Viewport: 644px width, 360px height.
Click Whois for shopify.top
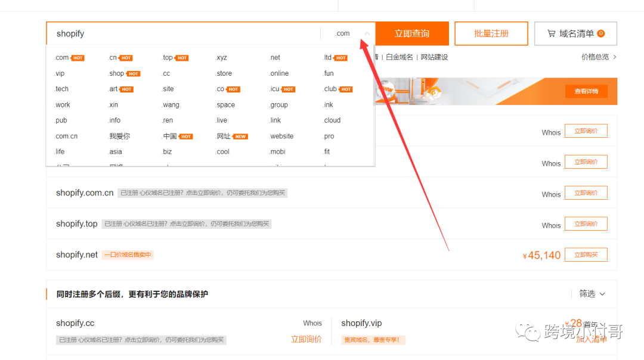pos(551,225)
